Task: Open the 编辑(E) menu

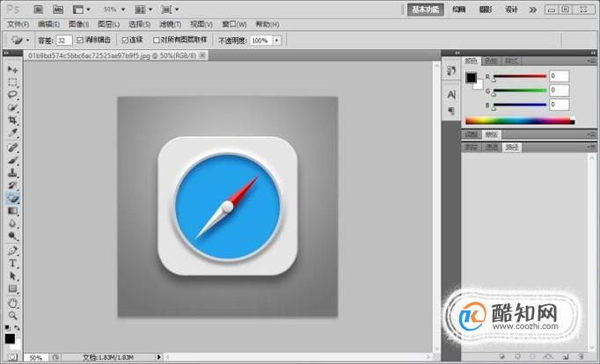Action: tap(48, 25)
